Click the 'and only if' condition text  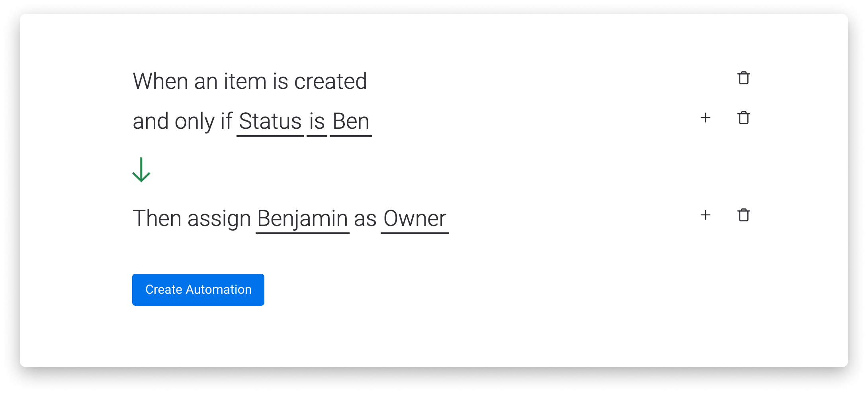pyautogui.click(x=182, y=122)
